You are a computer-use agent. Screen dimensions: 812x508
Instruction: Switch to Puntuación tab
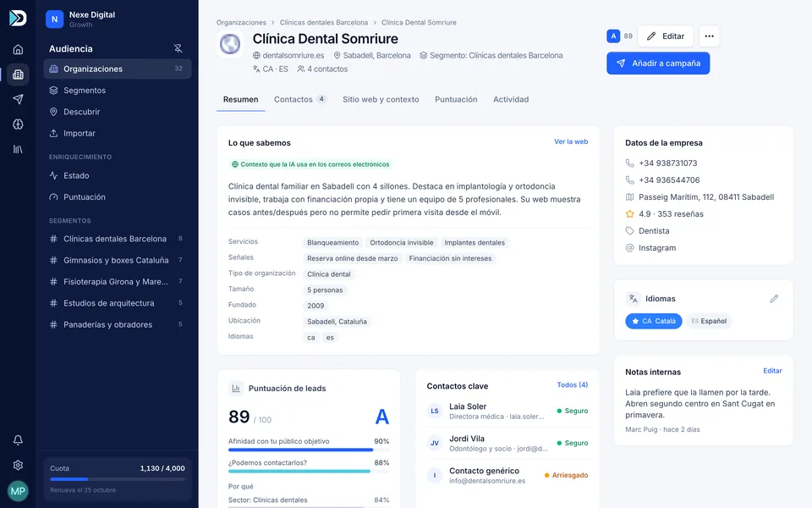[x=456, y=100]
